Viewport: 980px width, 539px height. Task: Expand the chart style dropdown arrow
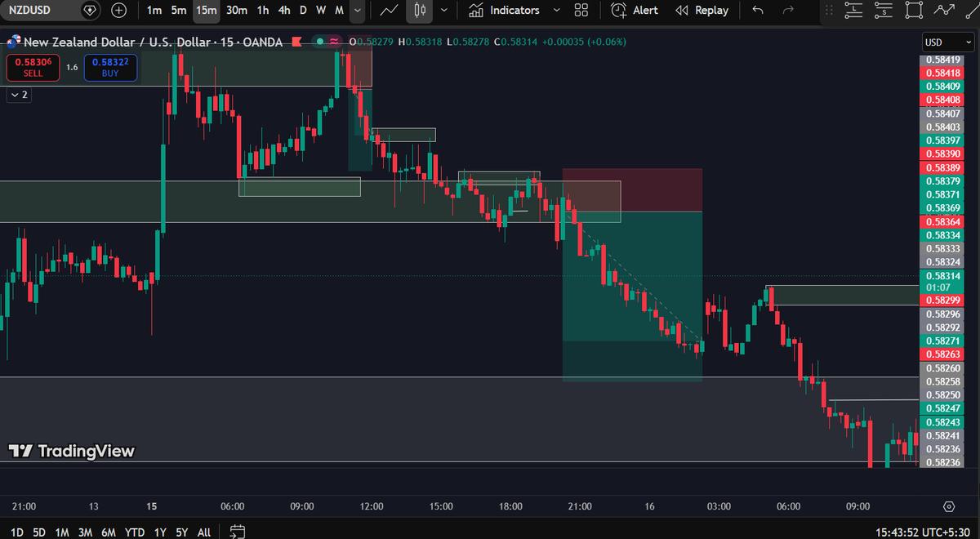point(443,11)
